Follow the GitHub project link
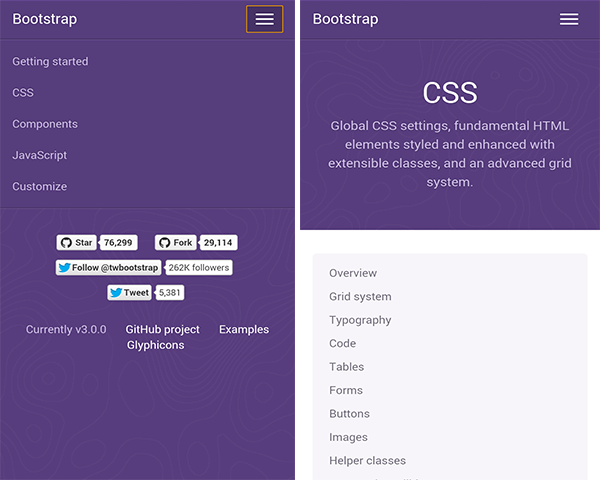 [x=162, y=329]
